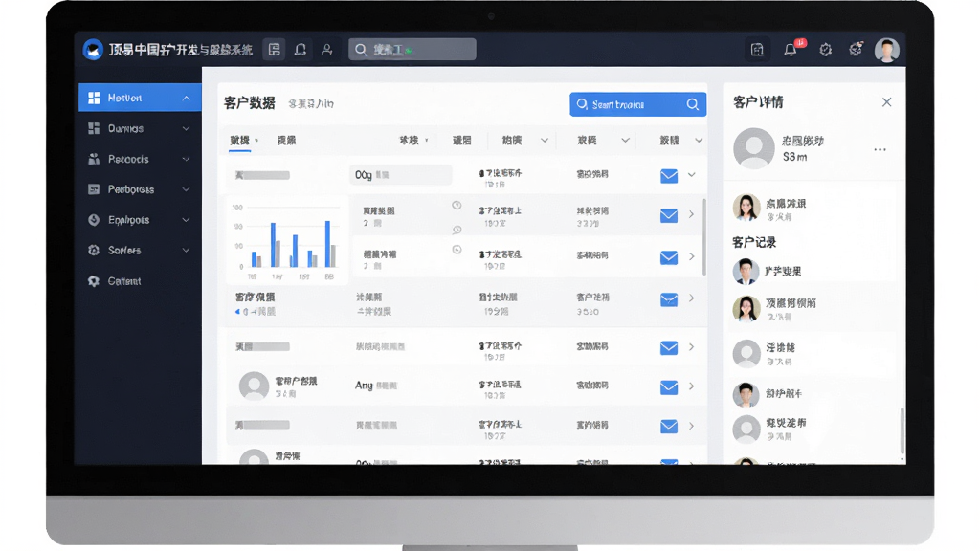980x551 pixels.
Task: Use the data table vertical scrollbar
Action: click(704, 237)
